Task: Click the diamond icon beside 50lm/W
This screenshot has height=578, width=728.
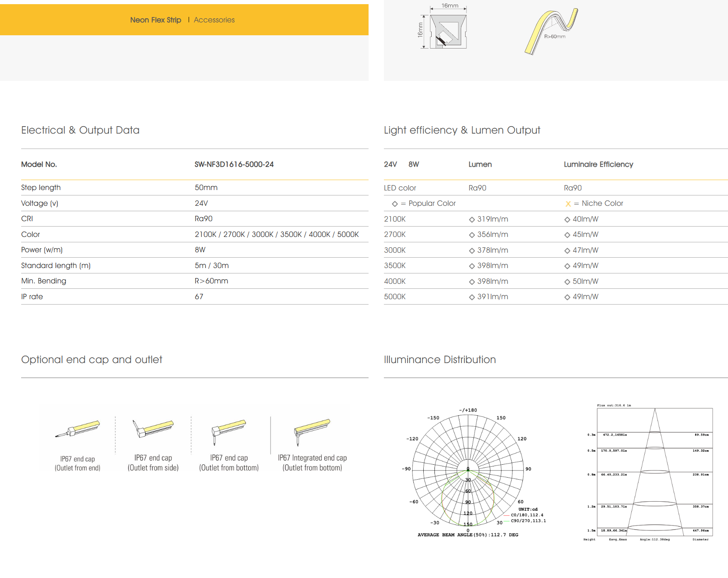Action: click(x=567, y=282)
